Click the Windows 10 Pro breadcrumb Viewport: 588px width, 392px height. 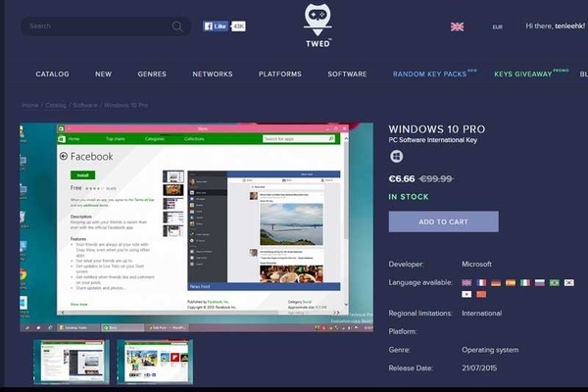[x=126, y=105]
